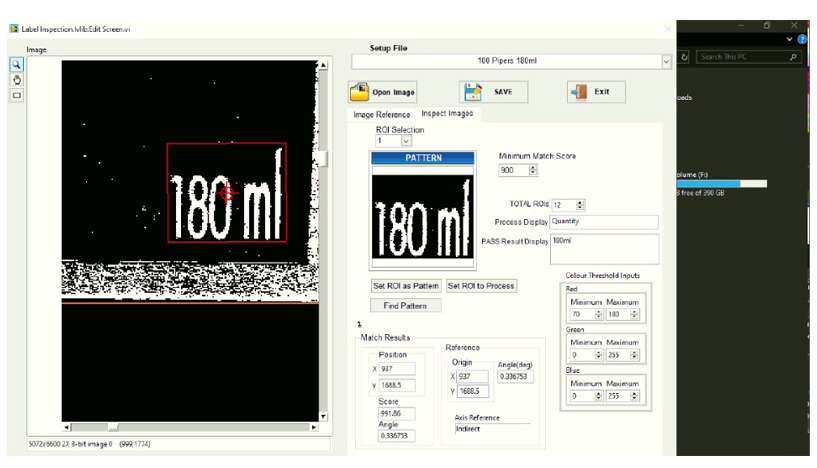Viewport: 817px width, 468px height.
Task: Click the blue help icon in File Explorer
Action: coord(802,39)
